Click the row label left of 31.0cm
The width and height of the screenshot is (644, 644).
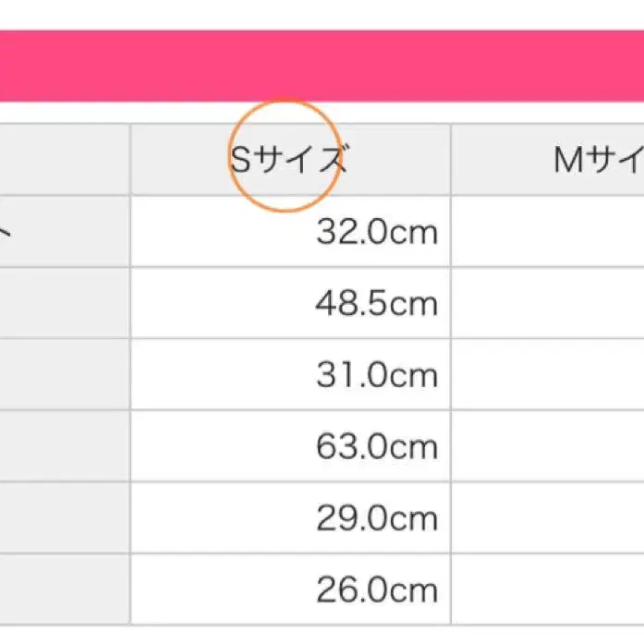click(64, 375)
